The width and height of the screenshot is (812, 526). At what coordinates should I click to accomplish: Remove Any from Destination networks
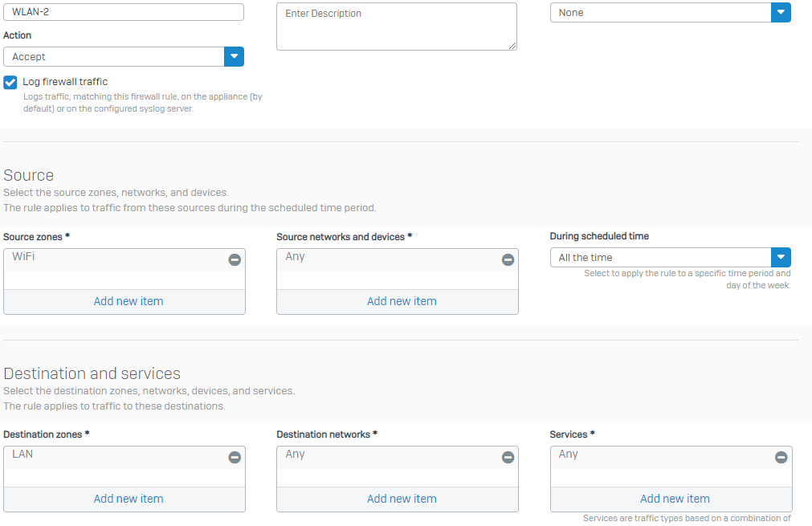[x=508, y=457]
